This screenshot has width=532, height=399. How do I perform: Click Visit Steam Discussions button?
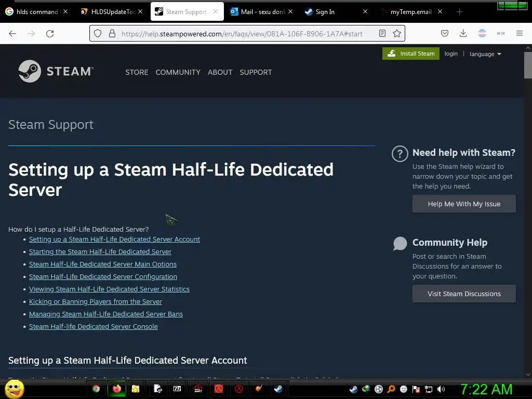coord(464,294)
